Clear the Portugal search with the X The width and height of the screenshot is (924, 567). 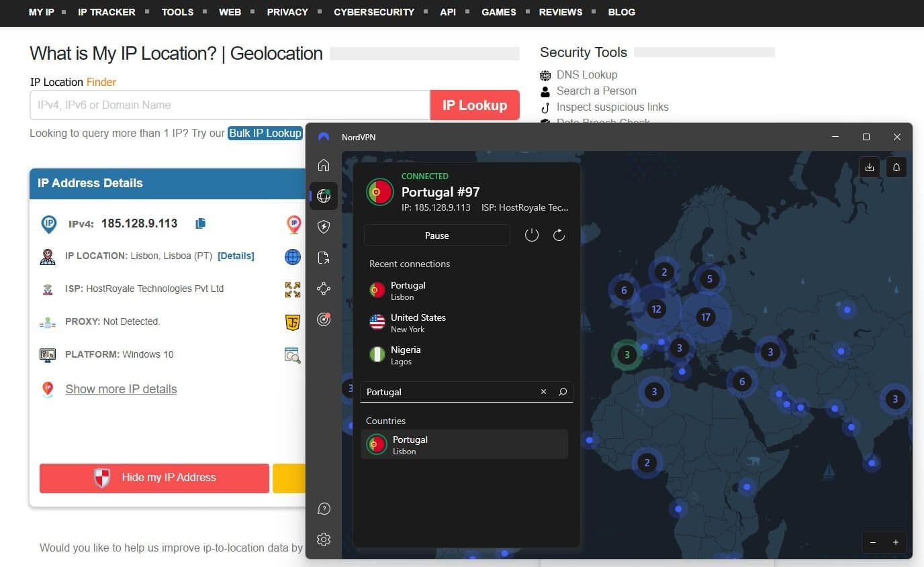(x=543, y=392)
